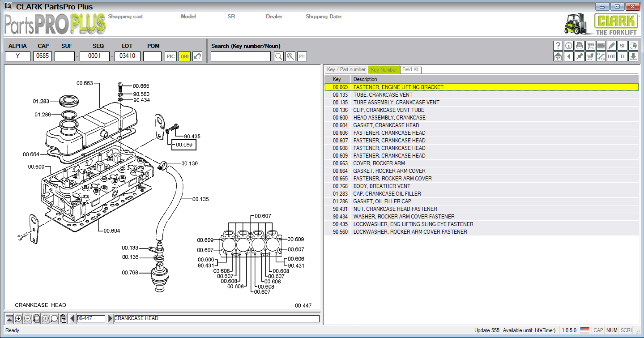The height and width of the screenshot is (338, 644).
Task: Switch to the Field Kit tab
Action: (410, 70)
